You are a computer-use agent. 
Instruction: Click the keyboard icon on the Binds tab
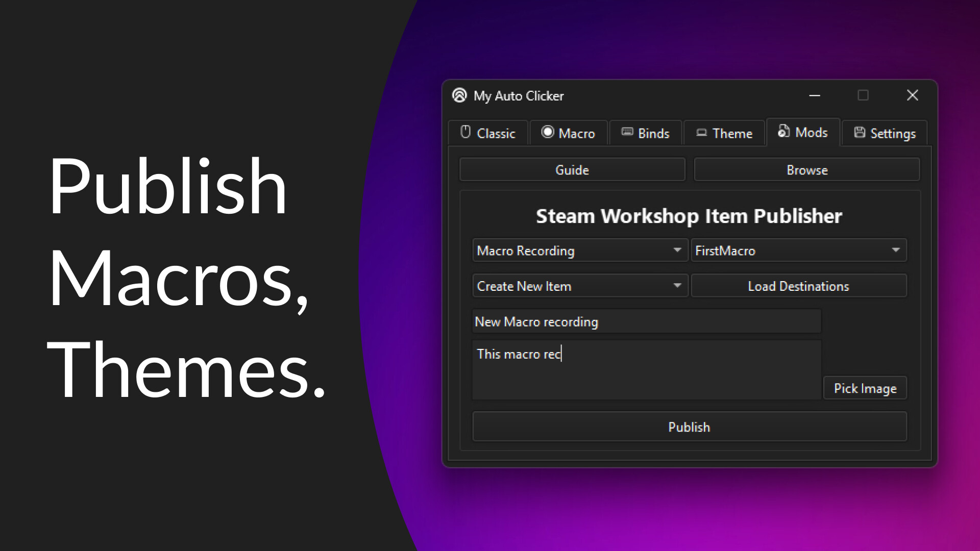coord(627,132)
